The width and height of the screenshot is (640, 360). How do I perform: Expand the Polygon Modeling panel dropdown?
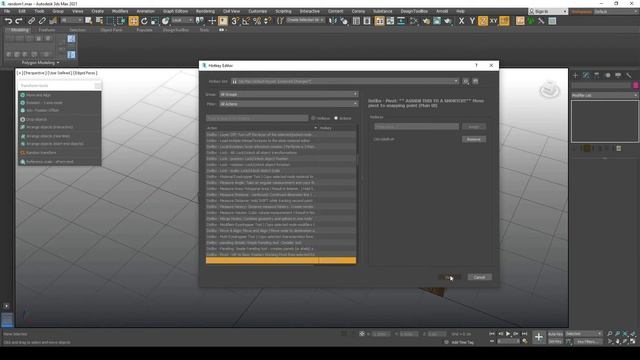(40, 63)
